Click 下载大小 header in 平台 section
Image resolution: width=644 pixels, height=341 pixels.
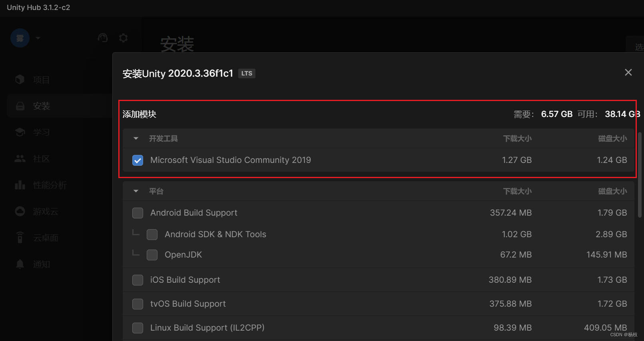tap(517, 191)
